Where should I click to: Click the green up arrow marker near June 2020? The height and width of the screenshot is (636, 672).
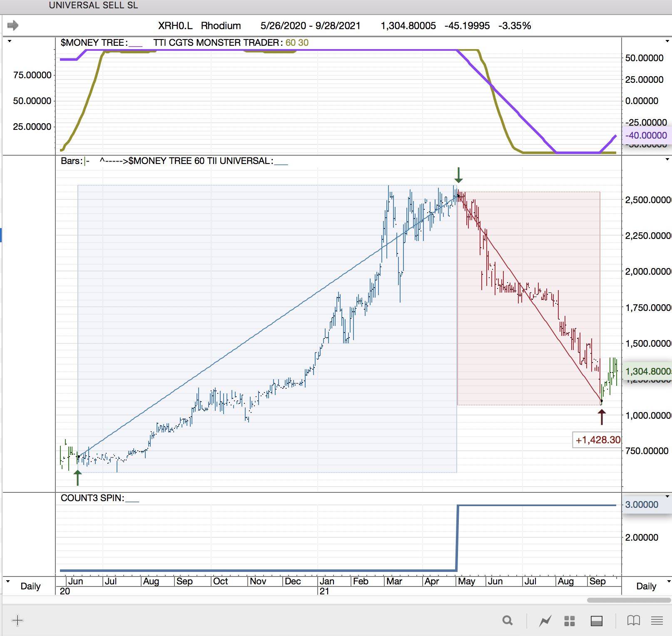click(x=77, y=478)
